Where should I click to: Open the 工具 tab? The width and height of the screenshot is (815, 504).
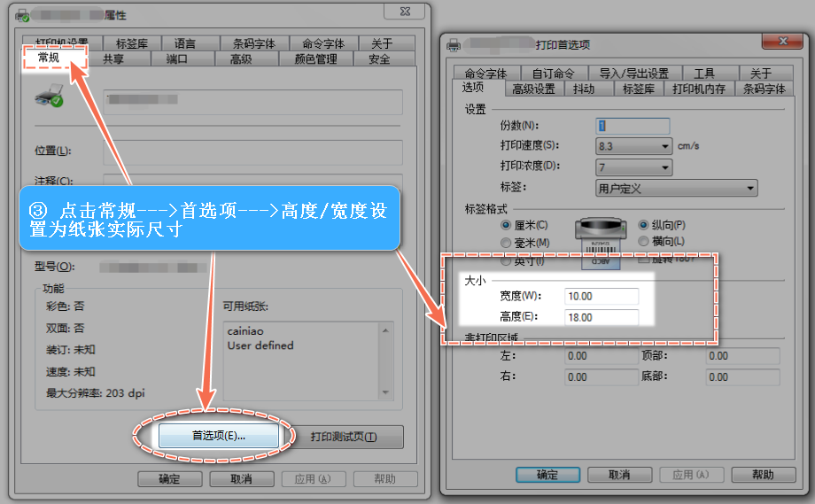704,74
